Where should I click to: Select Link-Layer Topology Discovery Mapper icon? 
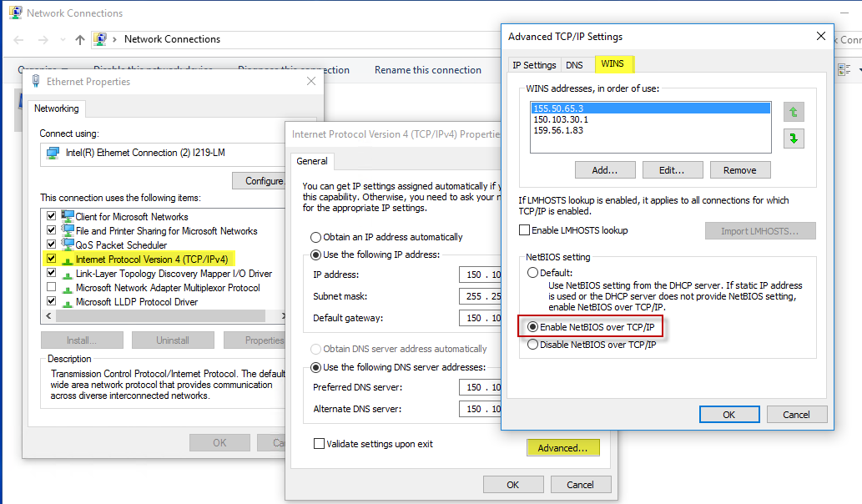pyautogui.click(x=68, y=275)
